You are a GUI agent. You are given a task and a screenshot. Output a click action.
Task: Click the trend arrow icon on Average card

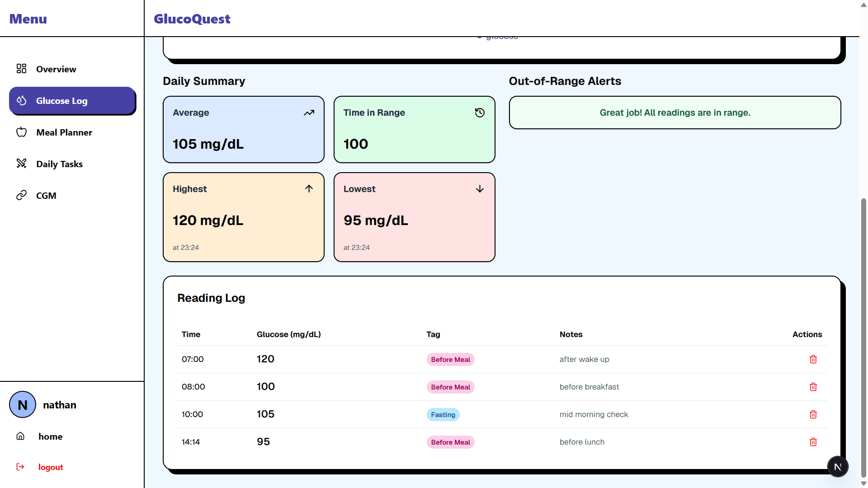[309, 113]
